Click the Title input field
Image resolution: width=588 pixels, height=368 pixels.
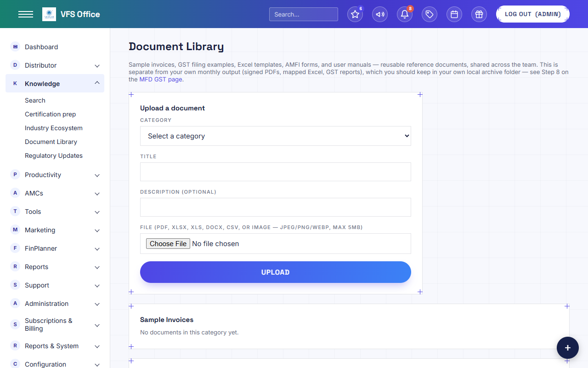pos(276,172)
